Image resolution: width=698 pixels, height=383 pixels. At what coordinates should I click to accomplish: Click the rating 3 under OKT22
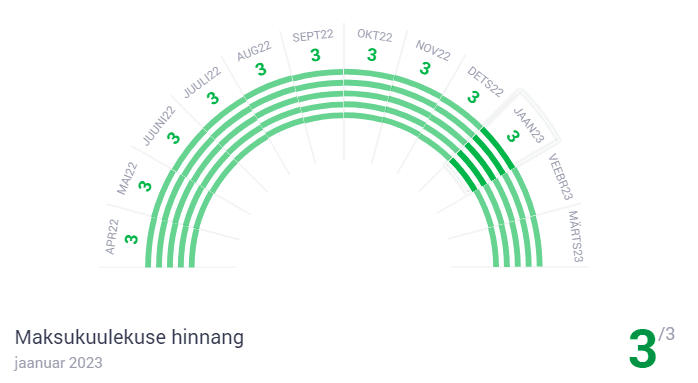coord(372,55)
